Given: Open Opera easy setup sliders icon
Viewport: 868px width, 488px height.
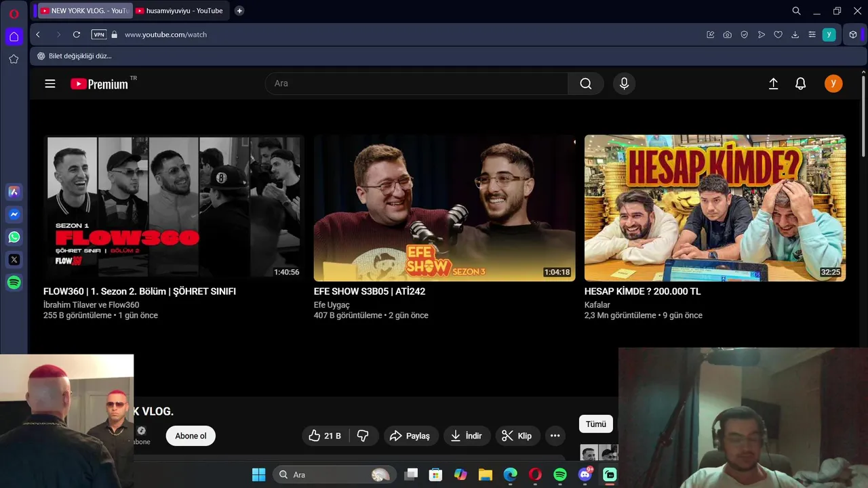Looking at the screenshot, I should [x=812, y=35].
